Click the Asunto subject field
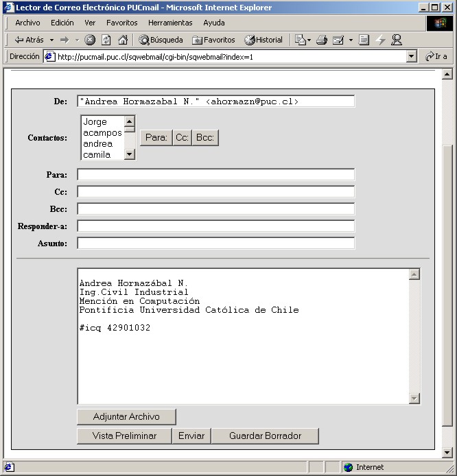The width and height of the screenshot is (457, 476). tap(216, 243)
